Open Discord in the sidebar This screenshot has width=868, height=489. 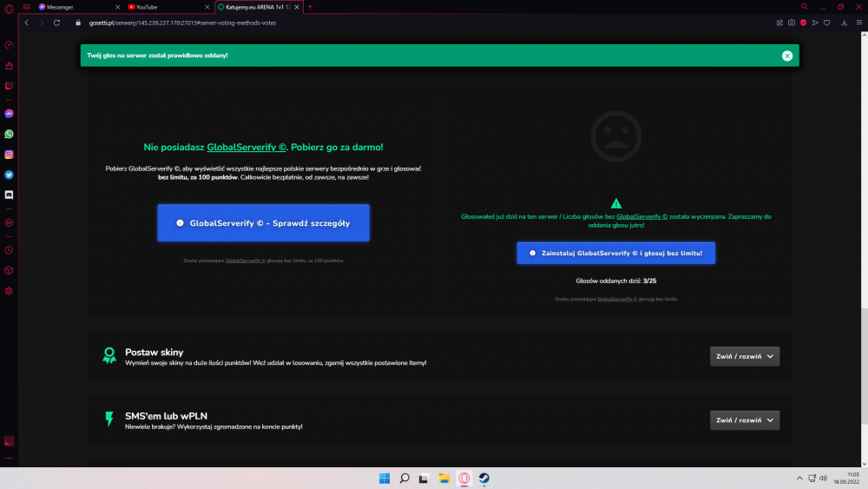point(9,195)
